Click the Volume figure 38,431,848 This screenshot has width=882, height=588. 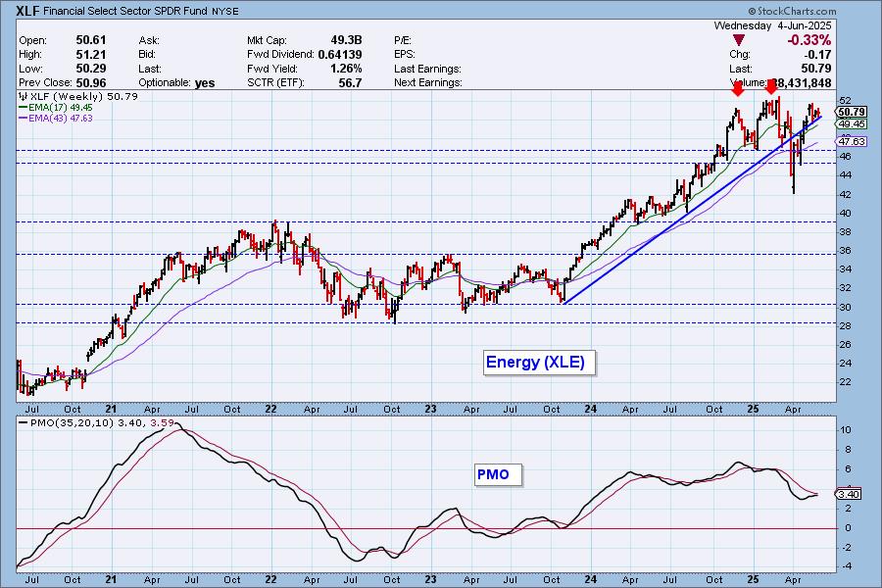pyautogui.click(x=800, y=82)
